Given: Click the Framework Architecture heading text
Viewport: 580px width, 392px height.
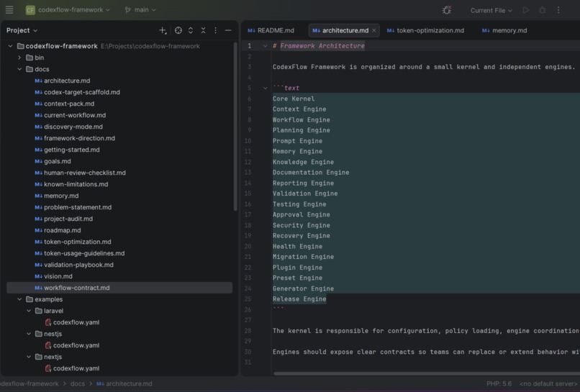Looking at the screenshot, I should pos(322,46).
